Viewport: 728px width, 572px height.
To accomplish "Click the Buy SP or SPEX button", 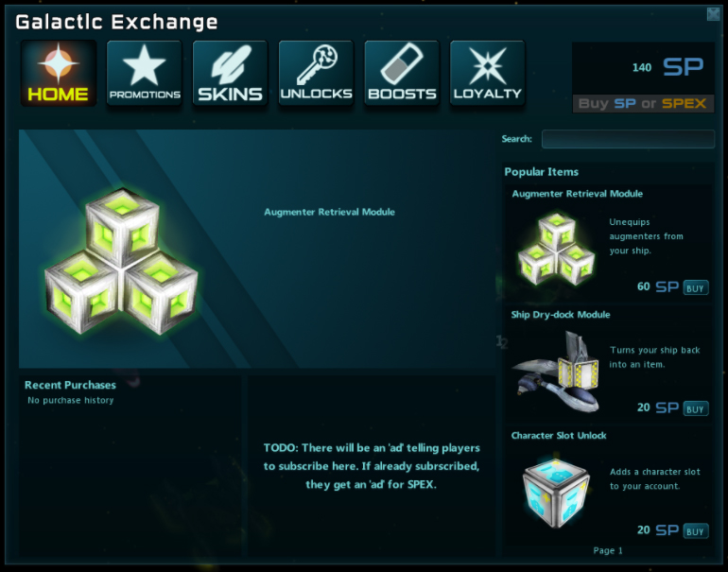I will click(643, 104).
